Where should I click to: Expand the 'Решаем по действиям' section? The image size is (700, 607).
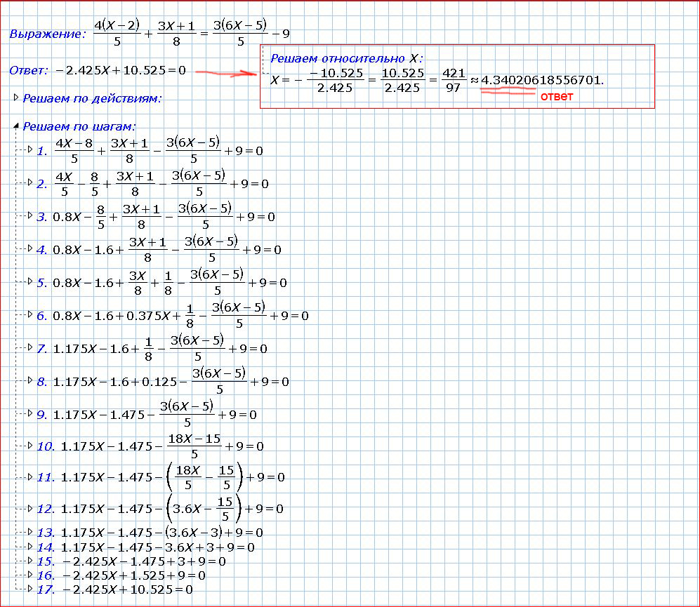[x=16, y=98]
